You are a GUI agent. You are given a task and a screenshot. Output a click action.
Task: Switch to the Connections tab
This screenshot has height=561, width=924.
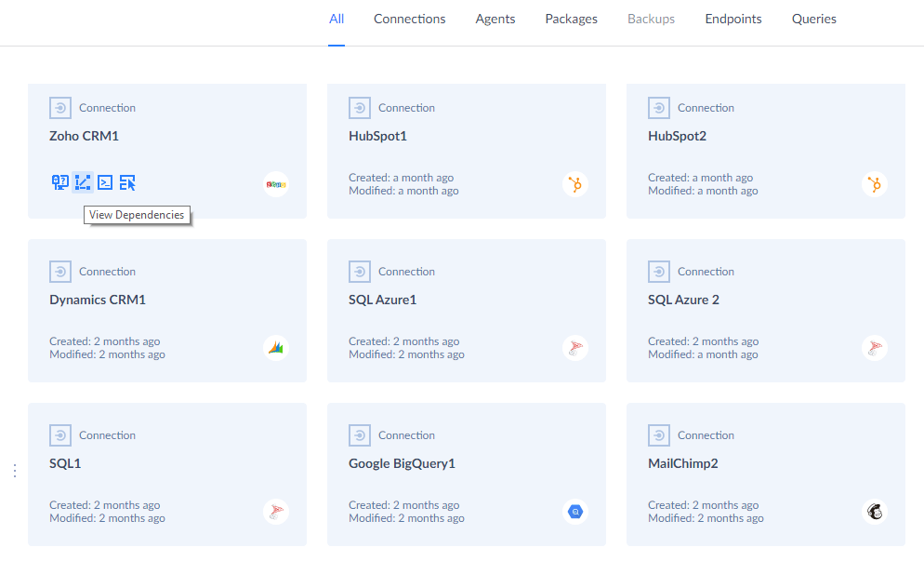410,19
